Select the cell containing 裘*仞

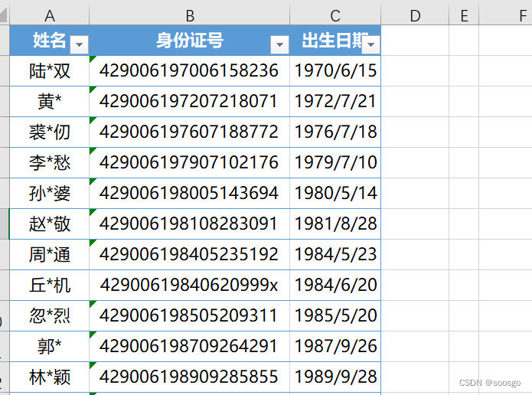(50, 132)
